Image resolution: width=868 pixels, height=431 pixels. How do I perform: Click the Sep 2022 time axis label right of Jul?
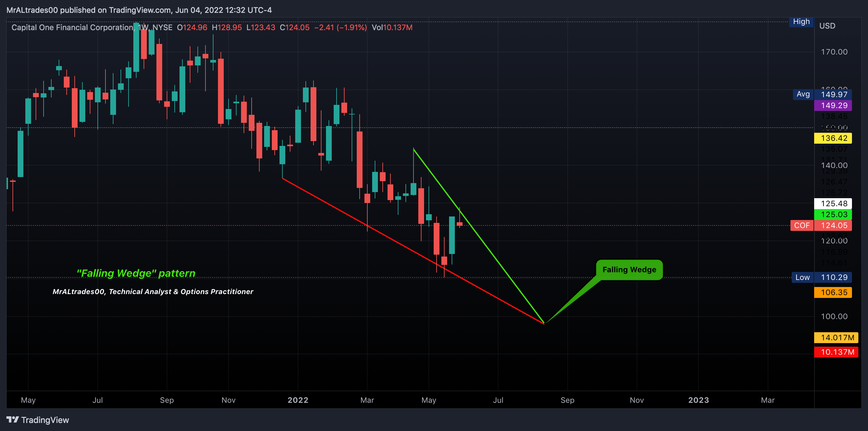(x=567, y=400)
